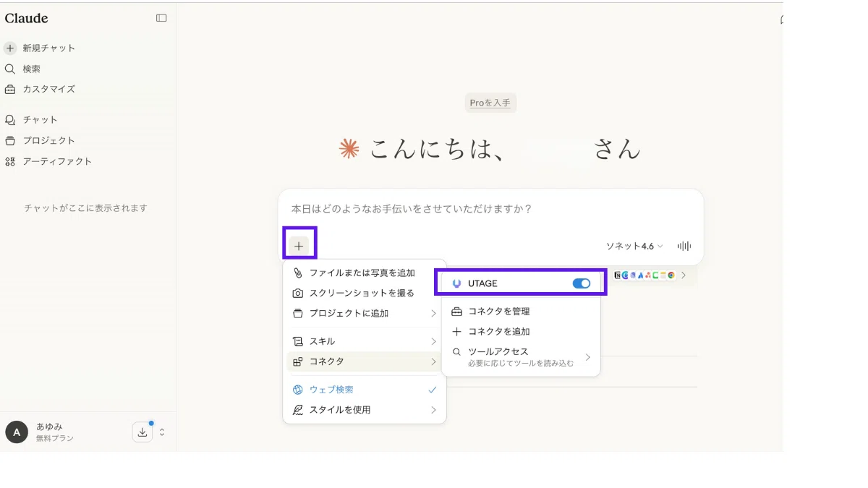Click the briefcase icon beside カスタマイズ

(10, 89)
